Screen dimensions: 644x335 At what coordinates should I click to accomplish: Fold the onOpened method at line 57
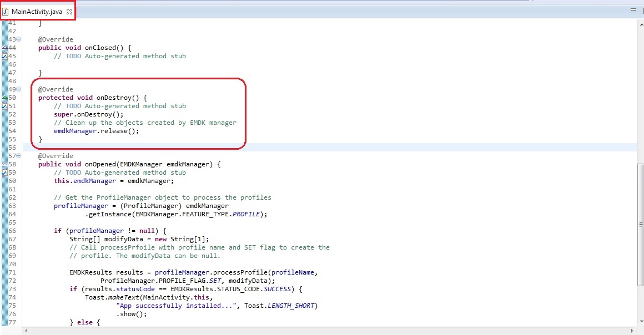pyautogui.click(x=19, y=156)
